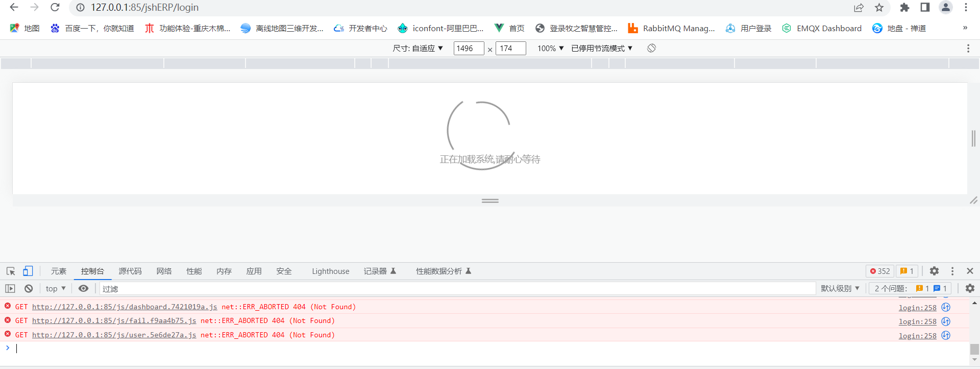Screen dimensions: 980x369
Task: Open DevTools settings gear icon
Action: tap(934, 271)
